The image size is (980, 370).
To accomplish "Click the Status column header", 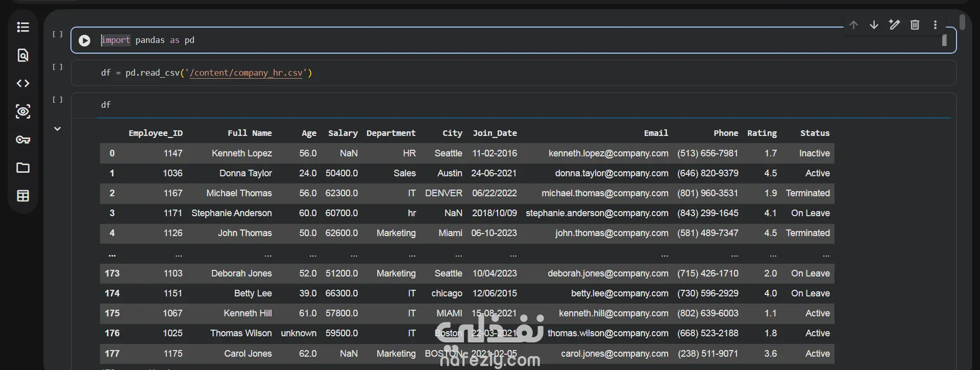I will coord(815,133).
